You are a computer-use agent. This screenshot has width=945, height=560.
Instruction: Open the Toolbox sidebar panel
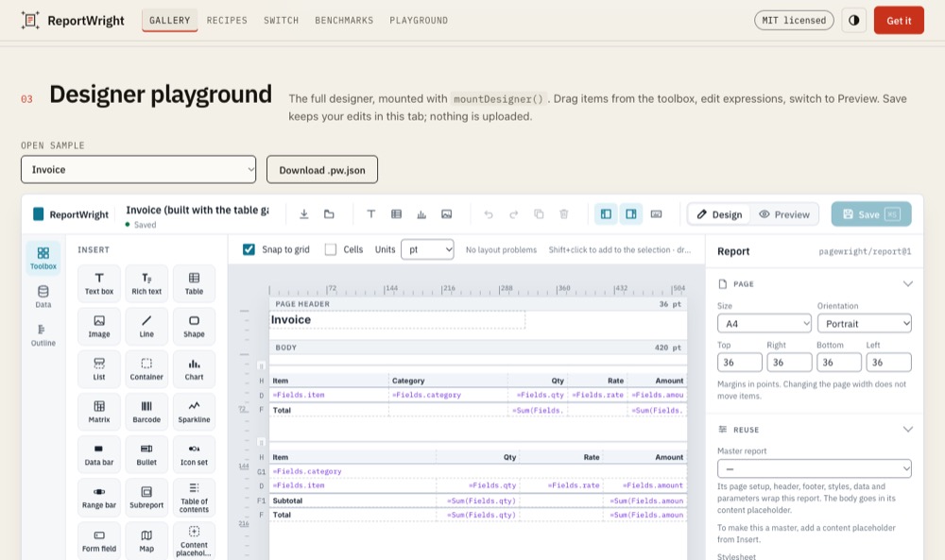click(43, 258)
